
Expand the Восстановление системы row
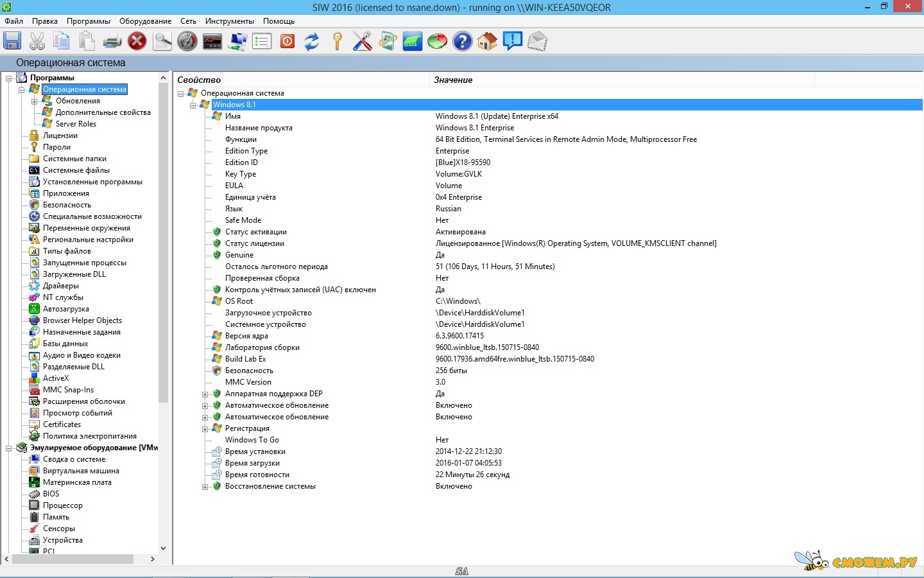point(205,487)
